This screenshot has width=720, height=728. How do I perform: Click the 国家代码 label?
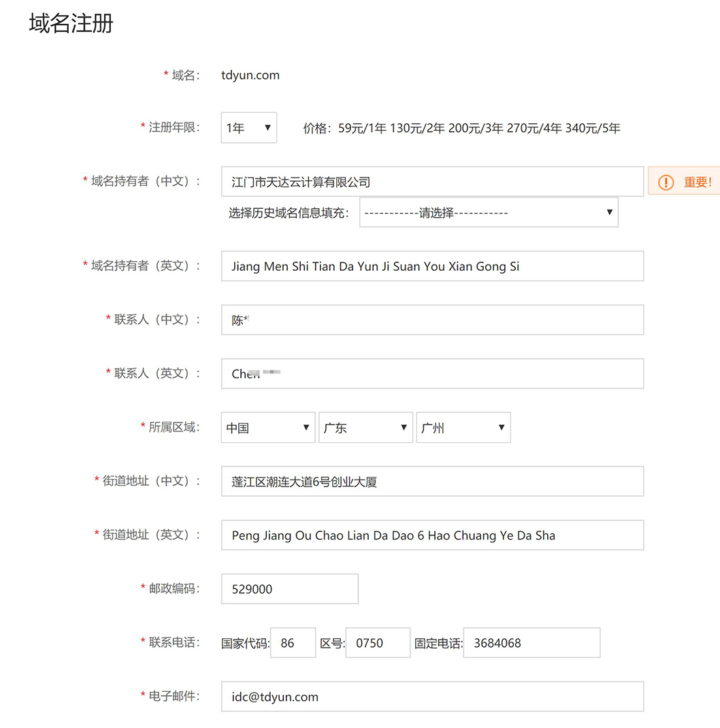click(x=245, y=644)
